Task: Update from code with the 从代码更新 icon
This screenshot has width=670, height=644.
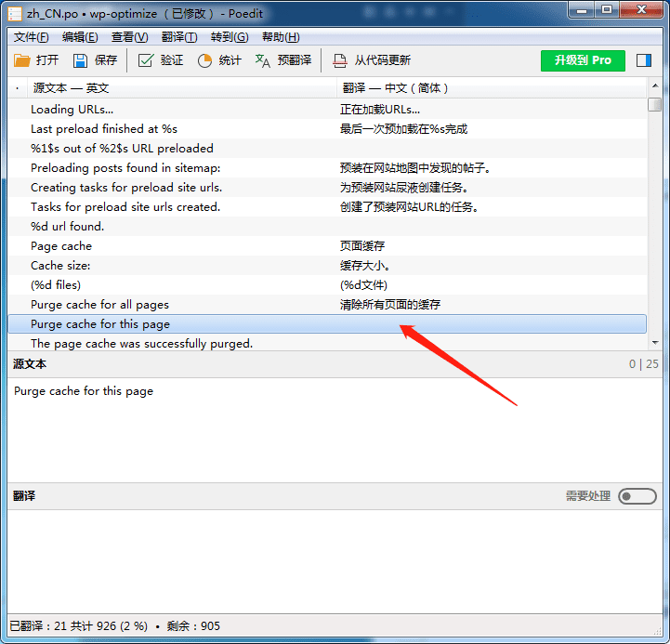Action: [x=340, y=60]
